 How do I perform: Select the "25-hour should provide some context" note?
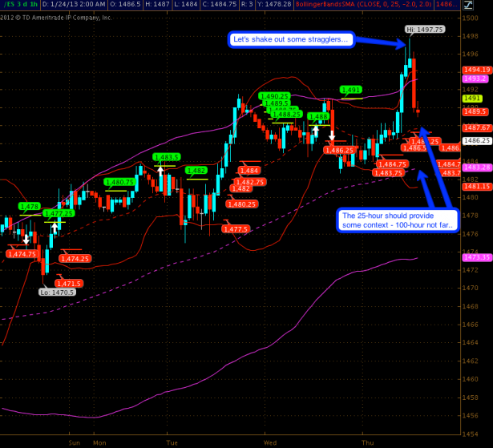[x=397, y=221]
